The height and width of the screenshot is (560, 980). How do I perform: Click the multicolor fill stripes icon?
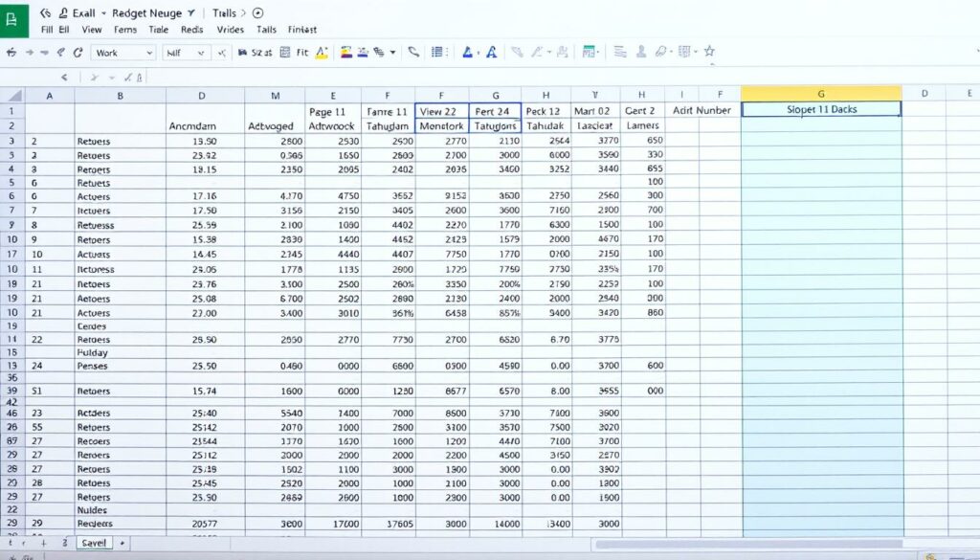(345, 53)
